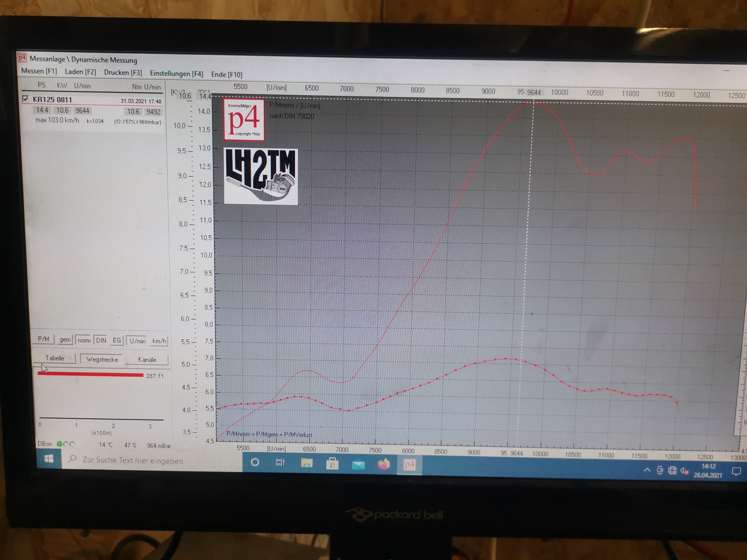Viewport: 747px width, 560px height.
Task: Toggle the KR125 0811 measurement checkbox
Action: point(25,99)
